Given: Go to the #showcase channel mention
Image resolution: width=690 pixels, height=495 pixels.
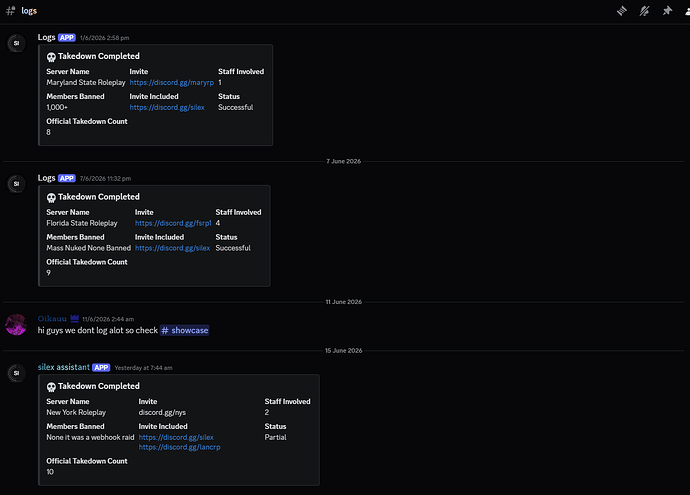Looking at the screenshot, I should [184, 330].
